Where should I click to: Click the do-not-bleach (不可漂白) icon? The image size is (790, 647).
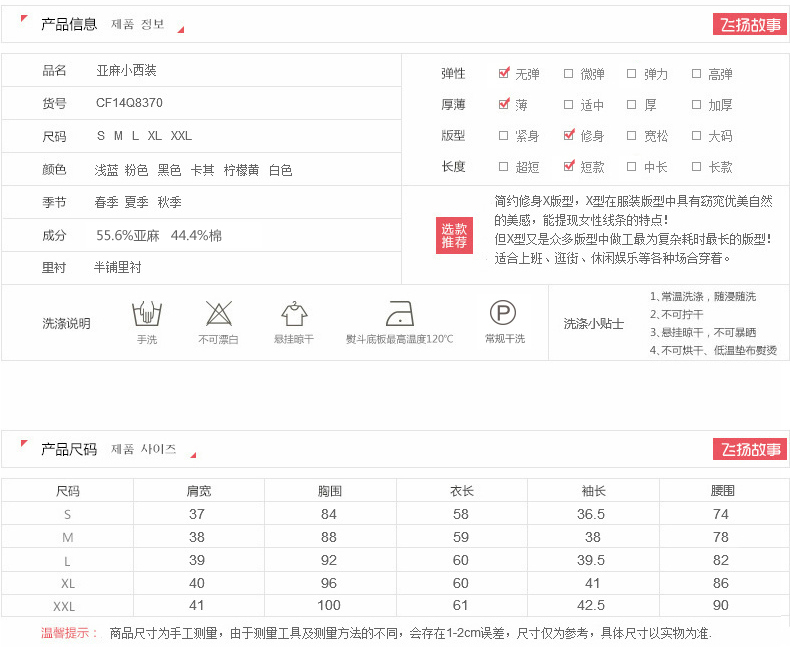219,314
